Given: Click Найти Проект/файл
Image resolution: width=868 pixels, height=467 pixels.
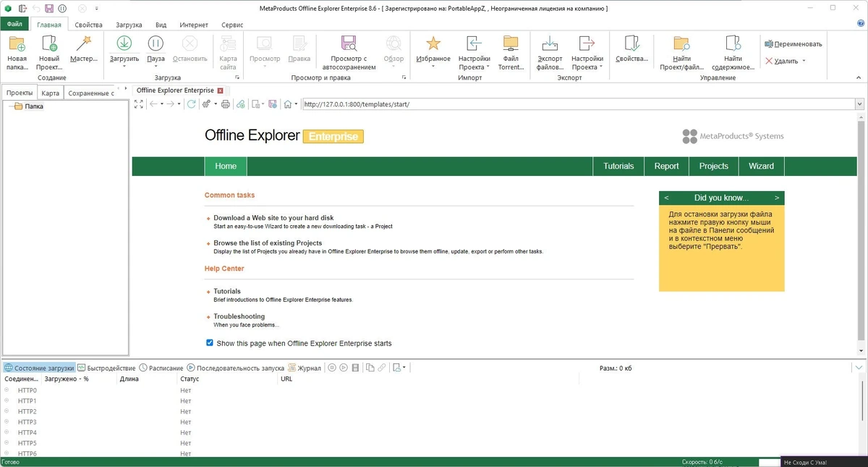Looking at the screenshot, I should 681,52.
